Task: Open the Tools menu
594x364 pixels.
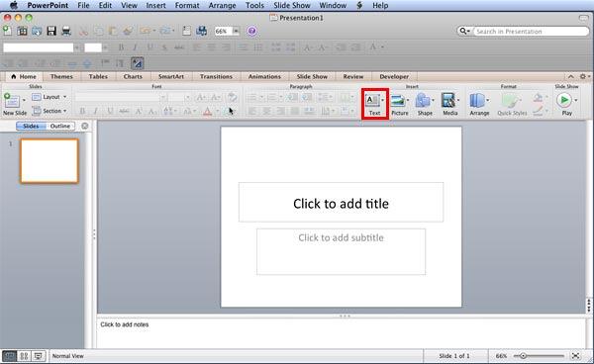Action: [x=254, y=5]
